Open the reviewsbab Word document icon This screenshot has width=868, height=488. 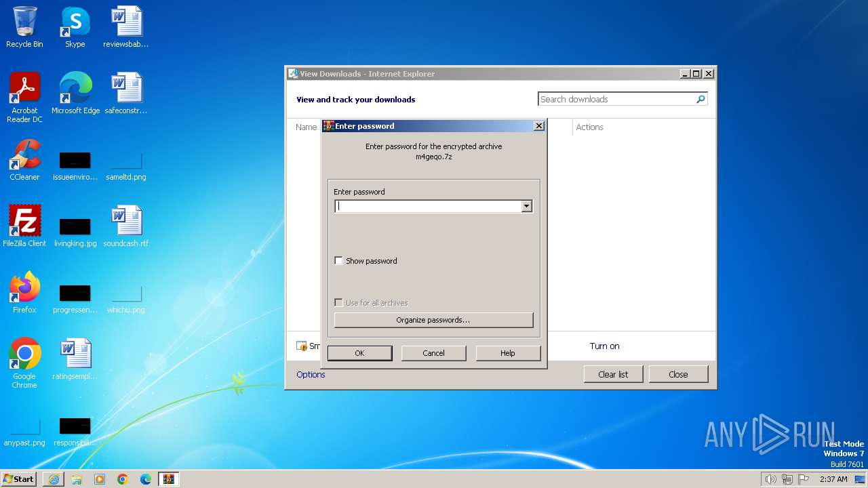tap(125, 27)
